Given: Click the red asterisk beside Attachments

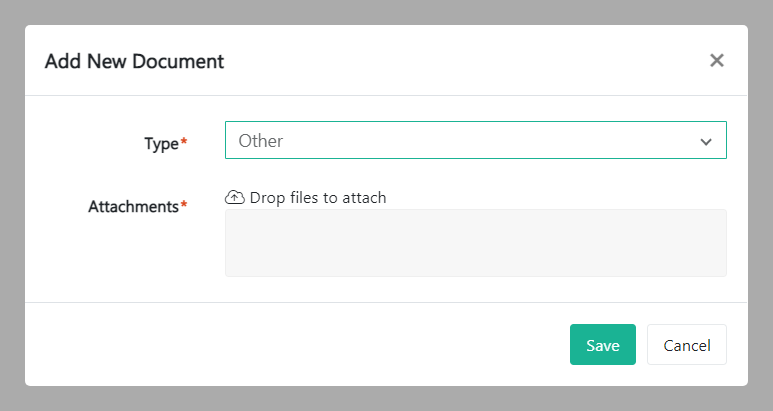Looking at the screenshot, I should (x=183, y=207).
